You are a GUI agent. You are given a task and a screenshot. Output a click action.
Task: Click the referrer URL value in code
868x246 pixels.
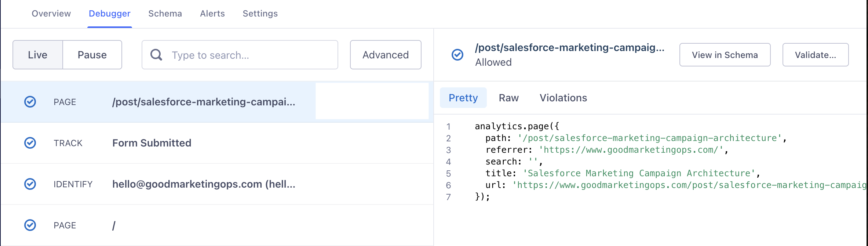(x=631, y=150)
